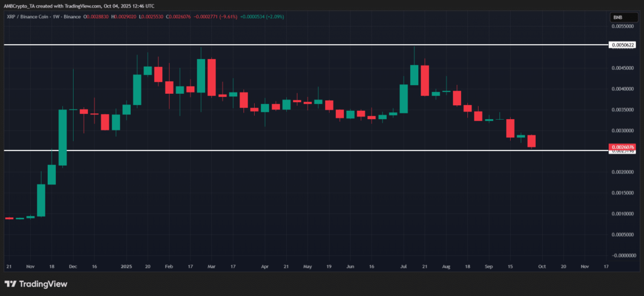Click the Mar label on time axis
The width and height of the screenshot is (644, 296).
point(211,266)
